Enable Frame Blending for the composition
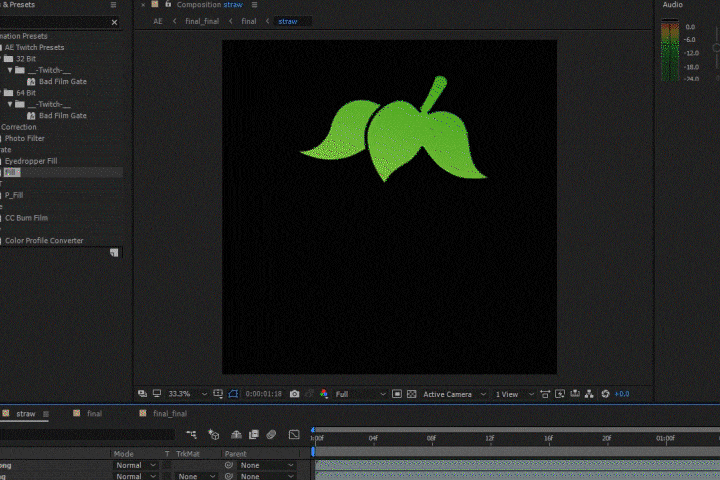 (x=253, y=434)
